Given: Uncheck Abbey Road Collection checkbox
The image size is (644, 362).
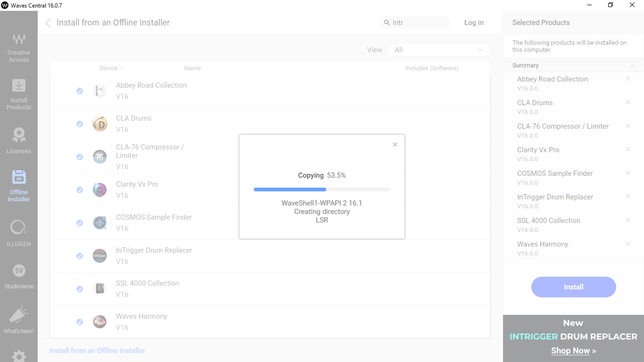Looking at the screenshot, I should click(x=80, y=91).
